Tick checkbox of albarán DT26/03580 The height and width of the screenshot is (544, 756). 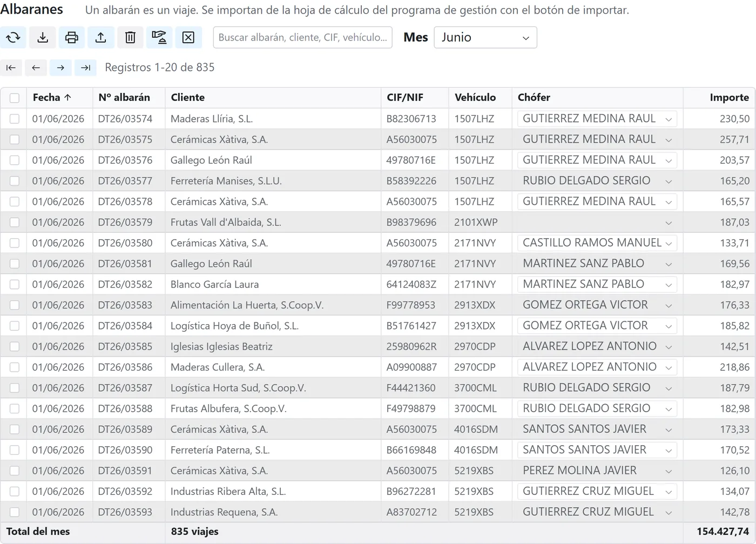click(15, 243)
